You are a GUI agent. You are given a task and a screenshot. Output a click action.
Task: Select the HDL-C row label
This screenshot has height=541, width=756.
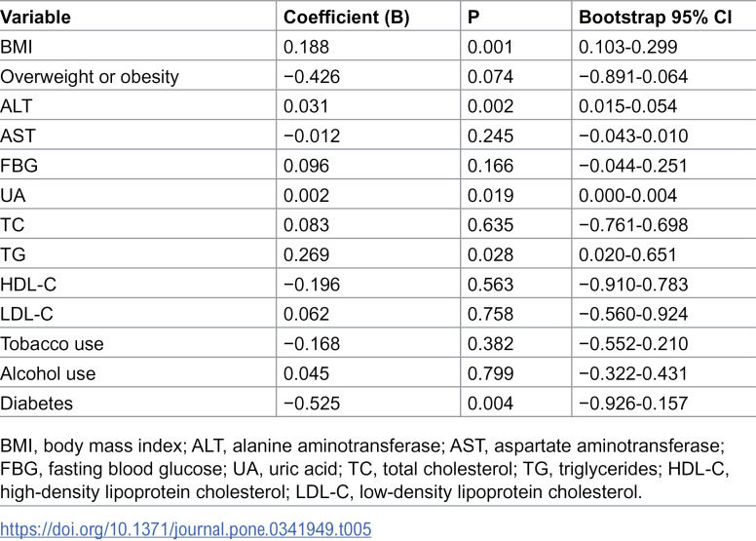(28, 285)
